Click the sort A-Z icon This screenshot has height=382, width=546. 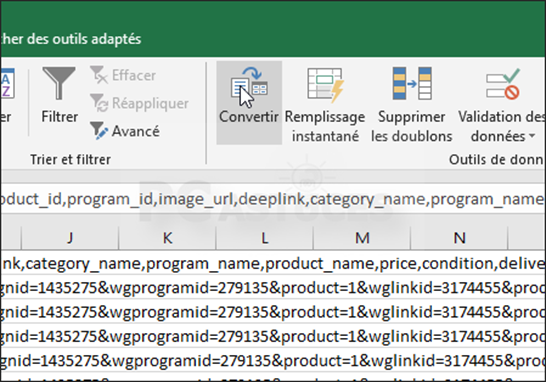coord(7,84)
